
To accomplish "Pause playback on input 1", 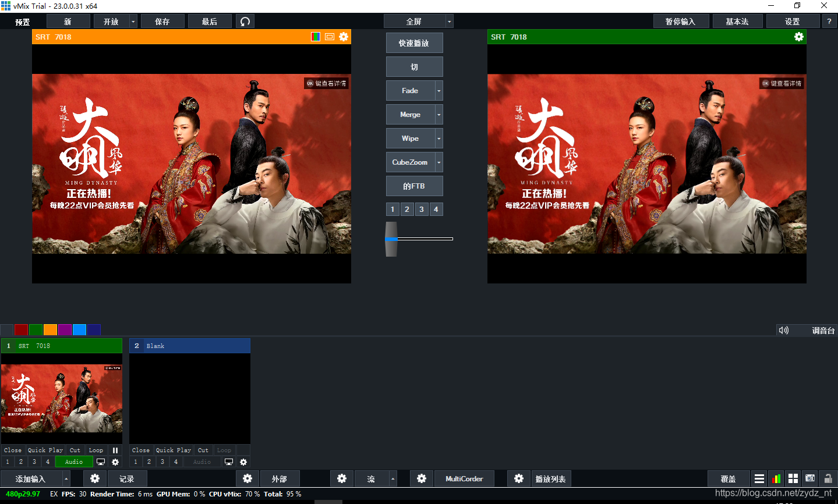I will [x=115, y=450].
